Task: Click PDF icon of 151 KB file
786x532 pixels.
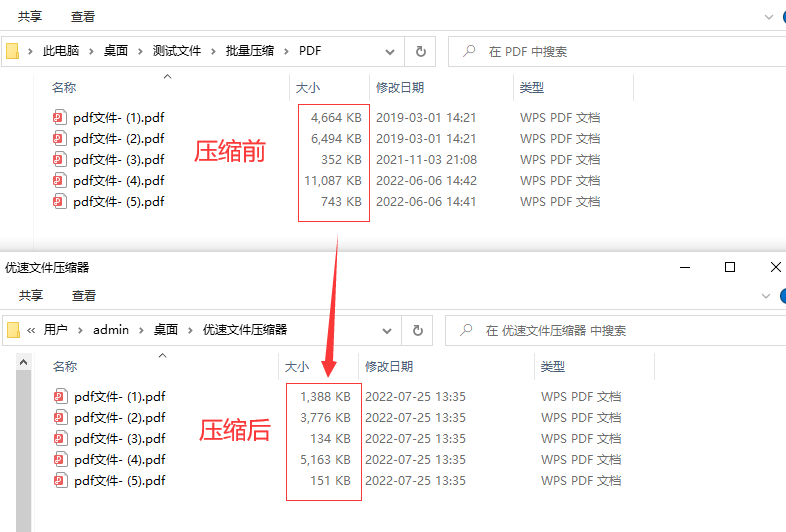Action: [x=61, y=481]
